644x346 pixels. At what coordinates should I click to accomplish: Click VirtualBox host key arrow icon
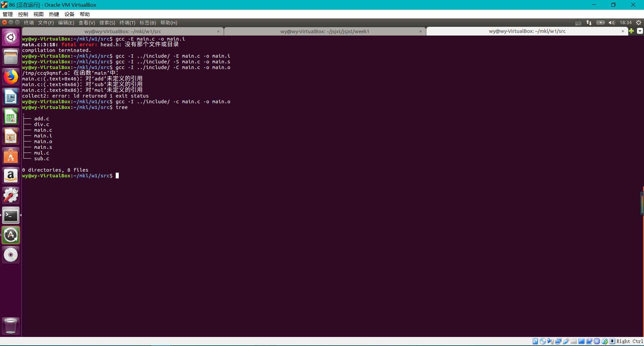pos(612,341)
